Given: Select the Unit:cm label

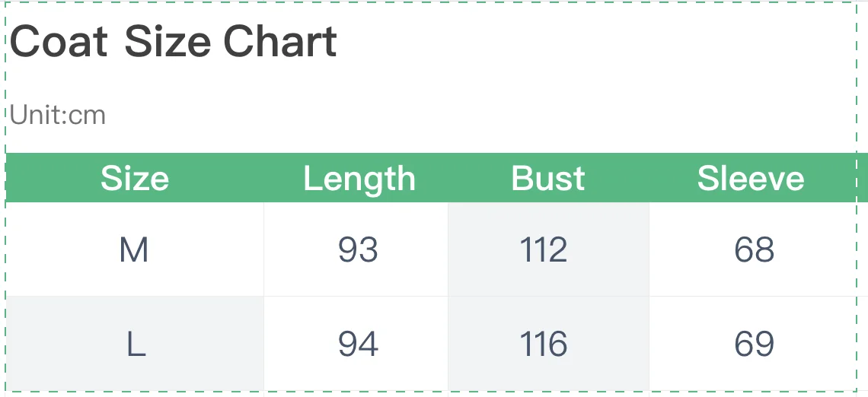Looking at the screenshot, I should click(x=58, y=115).
